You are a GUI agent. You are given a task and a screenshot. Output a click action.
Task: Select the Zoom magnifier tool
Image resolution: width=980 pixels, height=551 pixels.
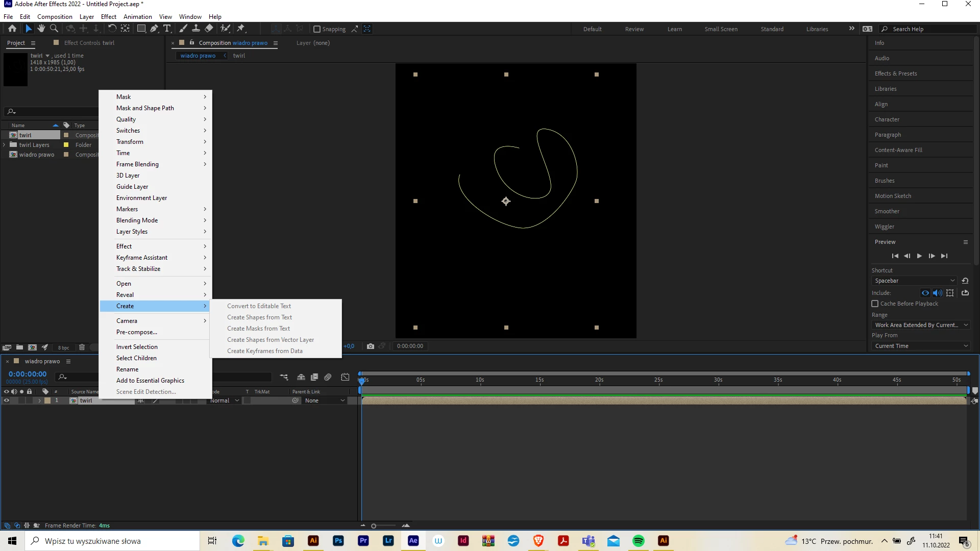click(x=54, y=29)
